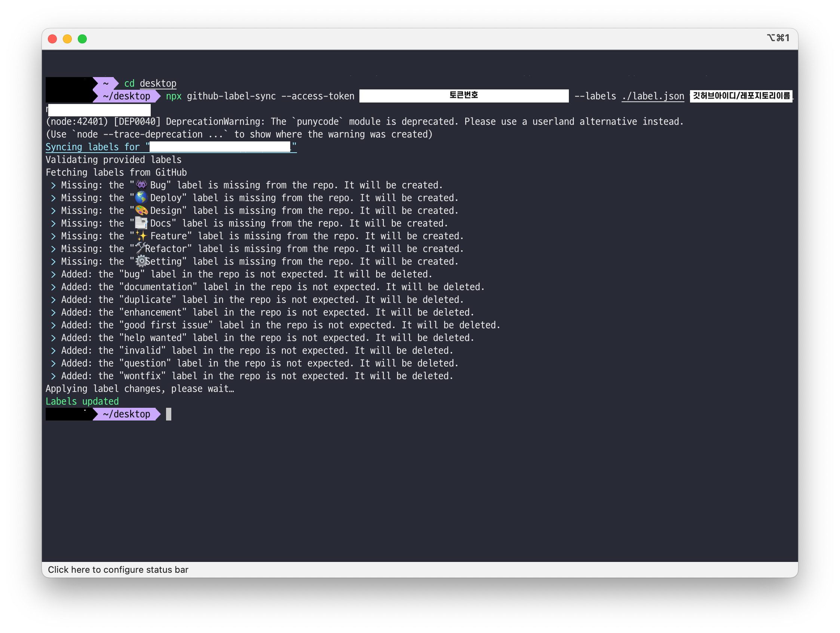Click the green Labels updated text
The width and height of the screenshot is (840, 633).
82,401
